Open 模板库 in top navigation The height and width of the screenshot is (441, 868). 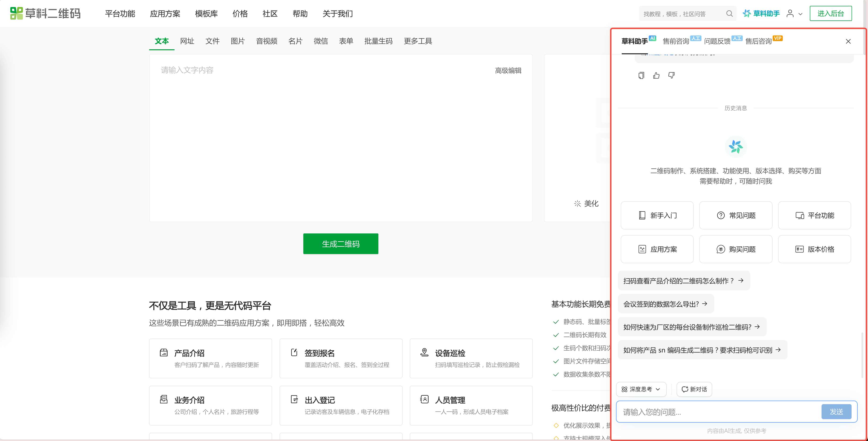(206, 13)
